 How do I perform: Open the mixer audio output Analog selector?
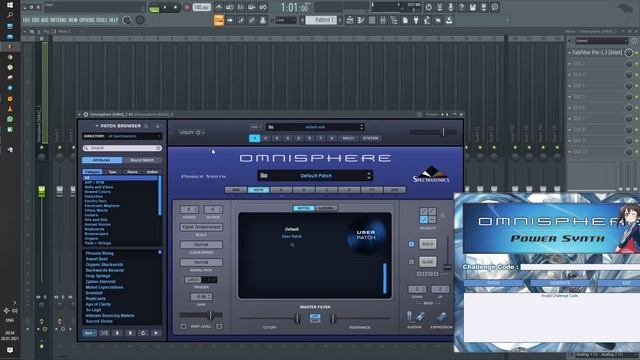pyautogui.click(x=600, y=355)
